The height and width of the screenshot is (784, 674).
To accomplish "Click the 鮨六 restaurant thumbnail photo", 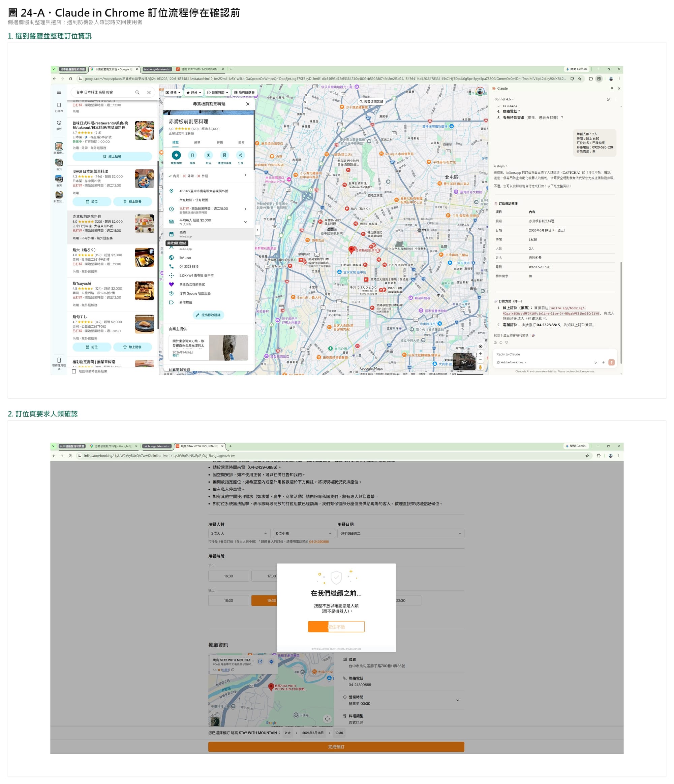I will click(x=144, y=257).
